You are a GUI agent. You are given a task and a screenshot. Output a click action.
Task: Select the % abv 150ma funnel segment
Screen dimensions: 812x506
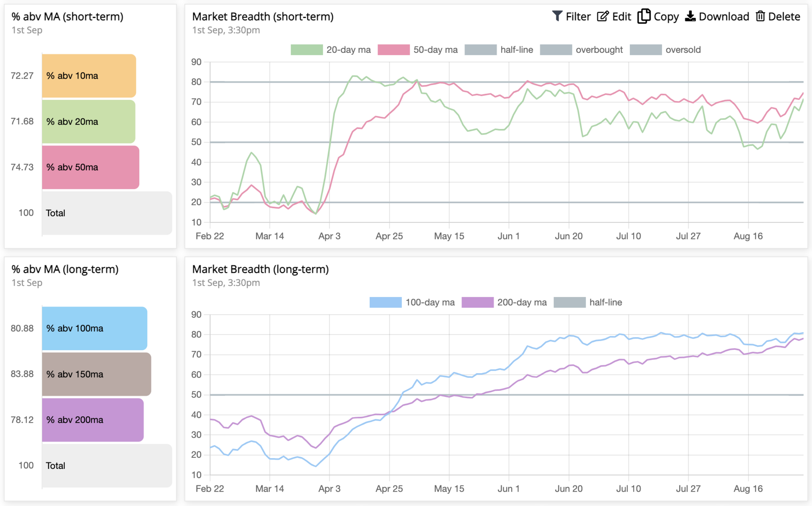click(x=96, y=374)
